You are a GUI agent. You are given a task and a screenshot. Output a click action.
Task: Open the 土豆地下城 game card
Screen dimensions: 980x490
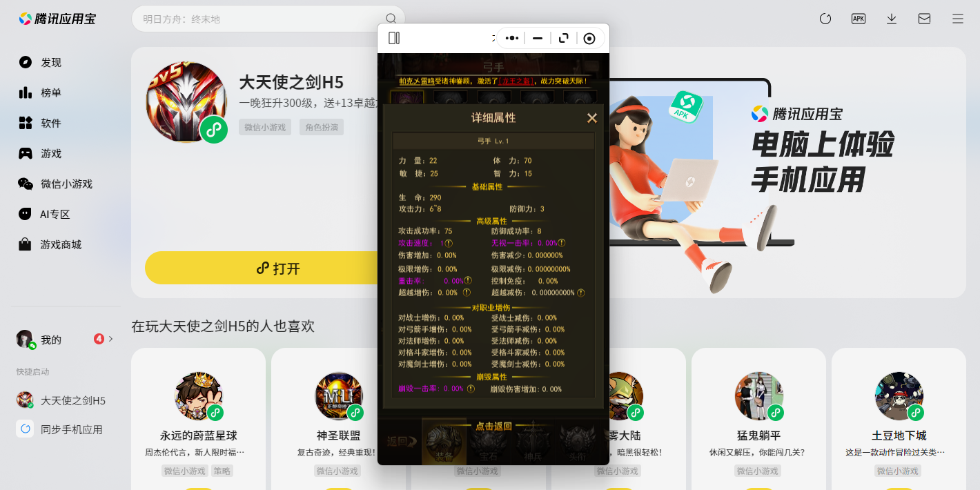coord(899,418)
